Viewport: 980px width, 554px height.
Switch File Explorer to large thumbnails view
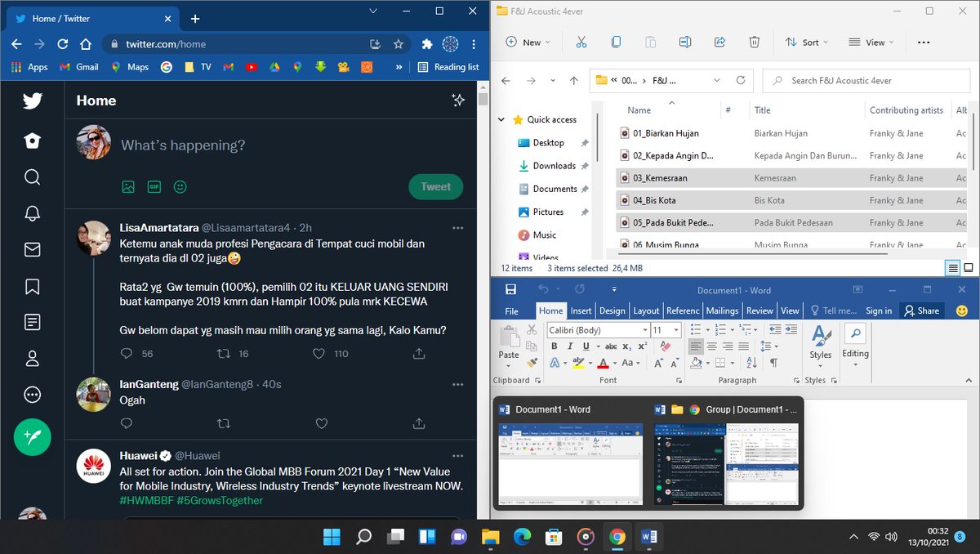pos(968,268)
